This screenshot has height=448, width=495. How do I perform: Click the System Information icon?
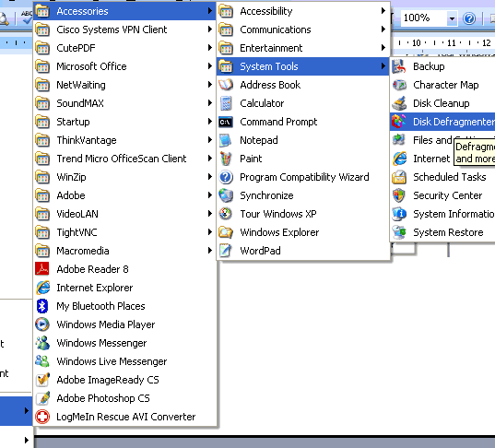click(x=399, y=214)
